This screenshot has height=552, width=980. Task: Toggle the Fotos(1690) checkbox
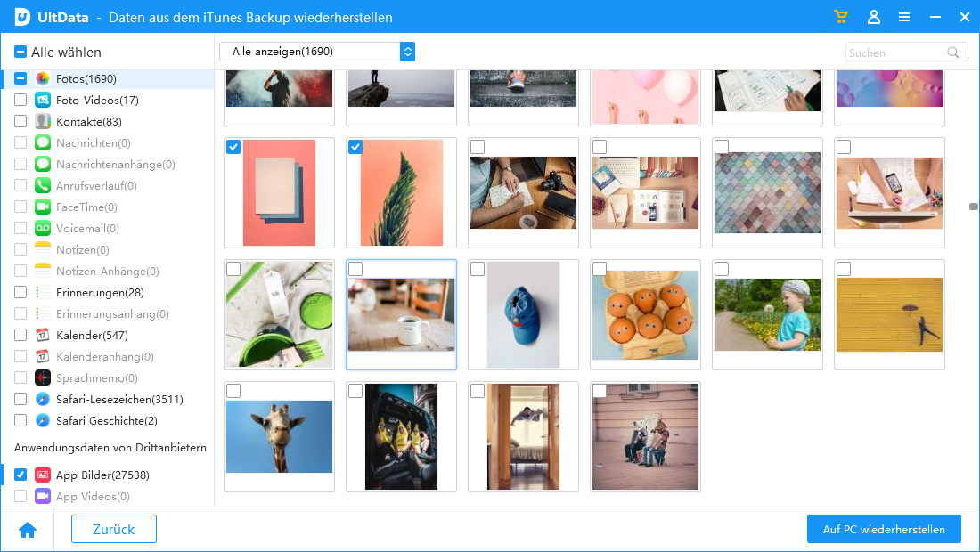(20, 78)
